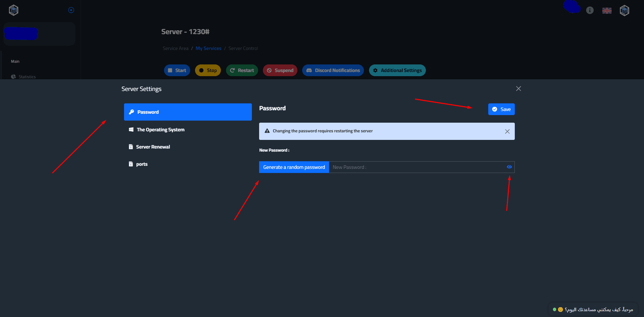Click the Discord icon on notifications button

(x=309, y=70)
